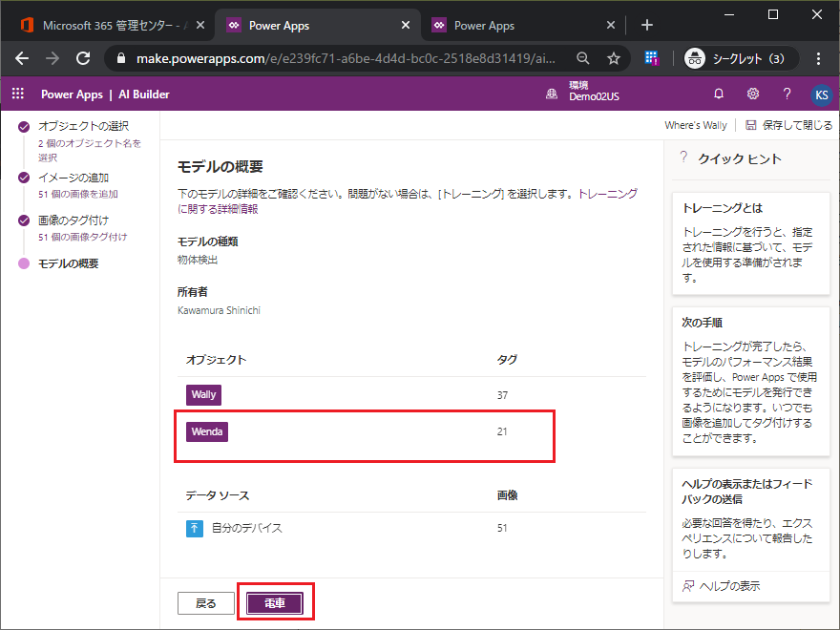Click the 戻る button

(x=206, y=603)
